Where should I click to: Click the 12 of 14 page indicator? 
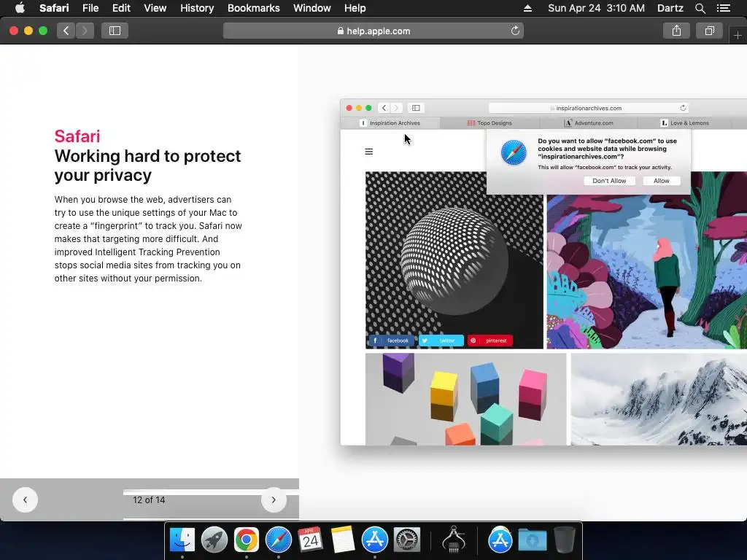149,500
